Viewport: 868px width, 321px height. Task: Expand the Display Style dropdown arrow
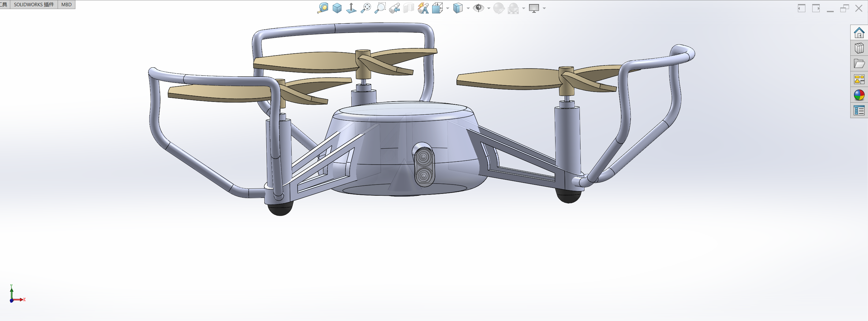pos(468,8)
